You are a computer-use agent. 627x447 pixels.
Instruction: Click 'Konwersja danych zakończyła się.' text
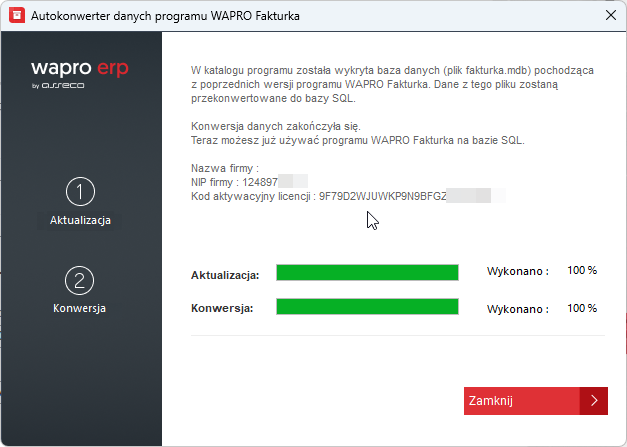(x=276, y=126)
